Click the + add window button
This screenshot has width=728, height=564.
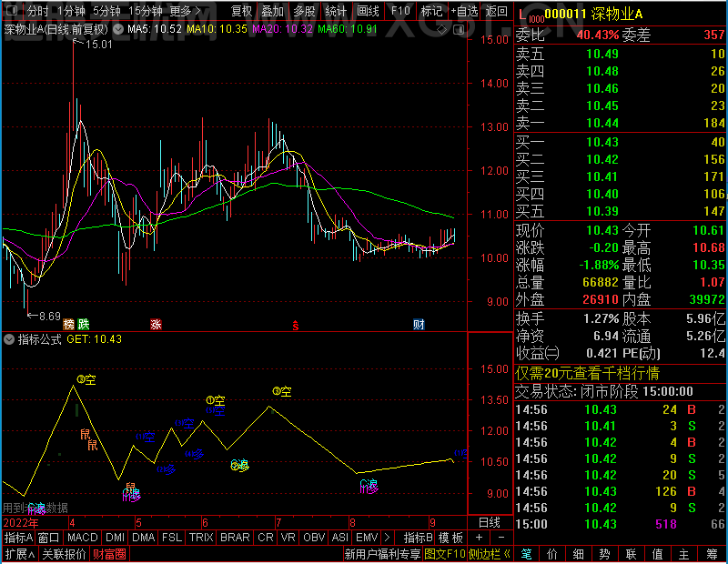click(480, 538)
